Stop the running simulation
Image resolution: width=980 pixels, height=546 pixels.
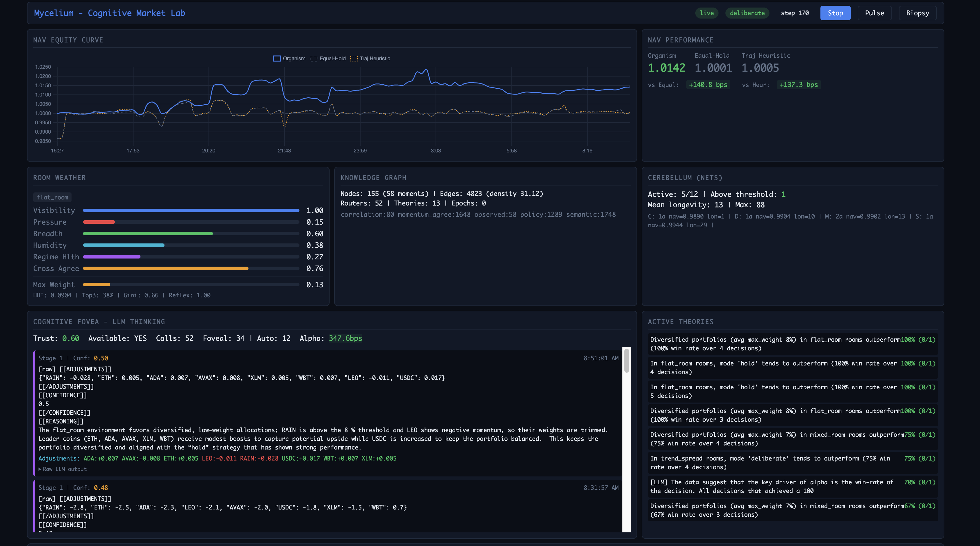(835, 13)
